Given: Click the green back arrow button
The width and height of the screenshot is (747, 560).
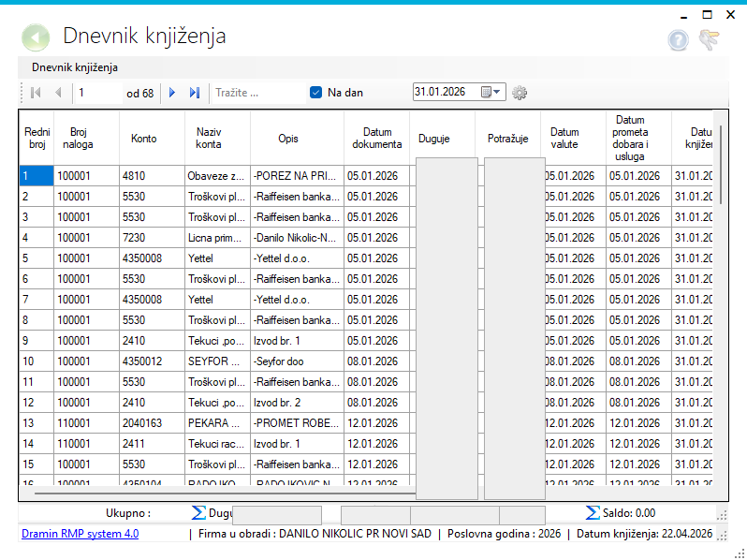Looking at the screenshot, I should click(x=36, y=37).
